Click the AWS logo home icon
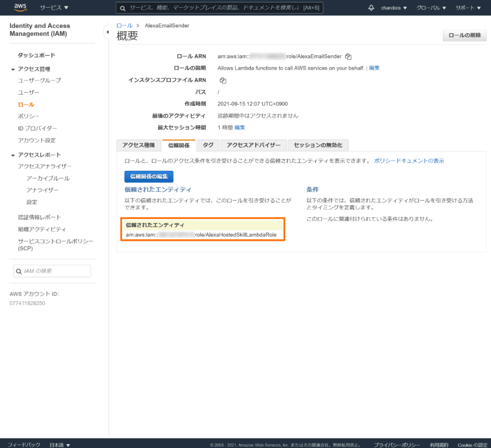491x448 pixels. point(20,7)
